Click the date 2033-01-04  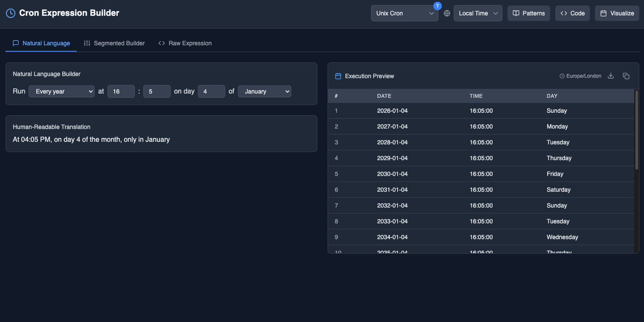coord(392,221)
